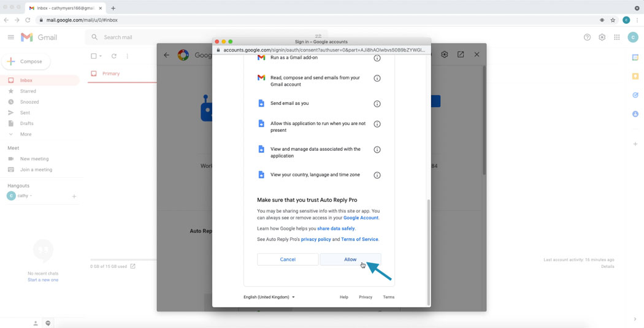The width and height of the screenshot is (644, 328).
Task: Open a new Chrome tab
Action: (x=113, y=8)
